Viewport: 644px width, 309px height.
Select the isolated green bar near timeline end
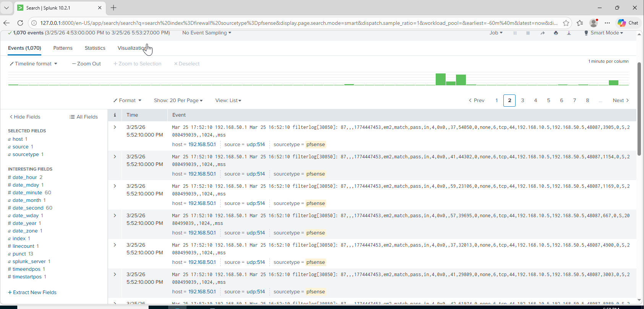point(613,83)
